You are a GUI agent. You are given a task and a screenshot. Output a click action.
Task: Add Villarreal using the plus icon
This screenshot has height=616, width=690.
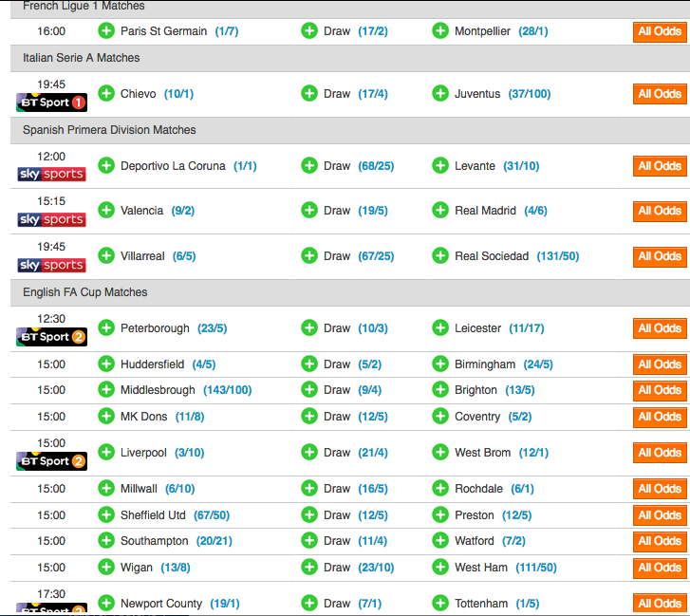click(x=106, y=255)
